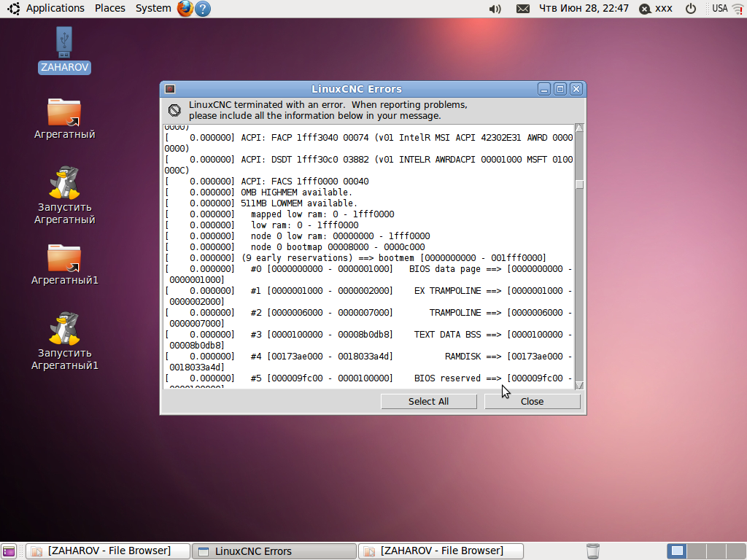The width and height of the screenshot is (747, 560).
Task: Click the BIOS data page line #0
Action: [368, 274]
